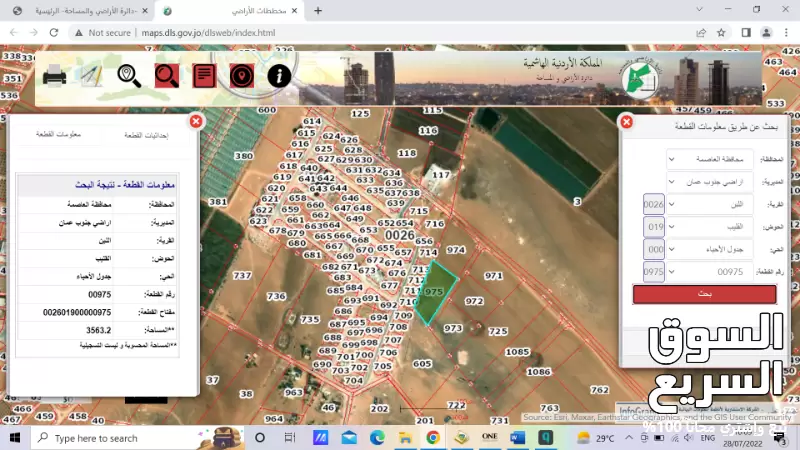Click parcel 737 on the map
Image resolution: width=800 pixels, height=450 pixels.
tap(242, 276)
